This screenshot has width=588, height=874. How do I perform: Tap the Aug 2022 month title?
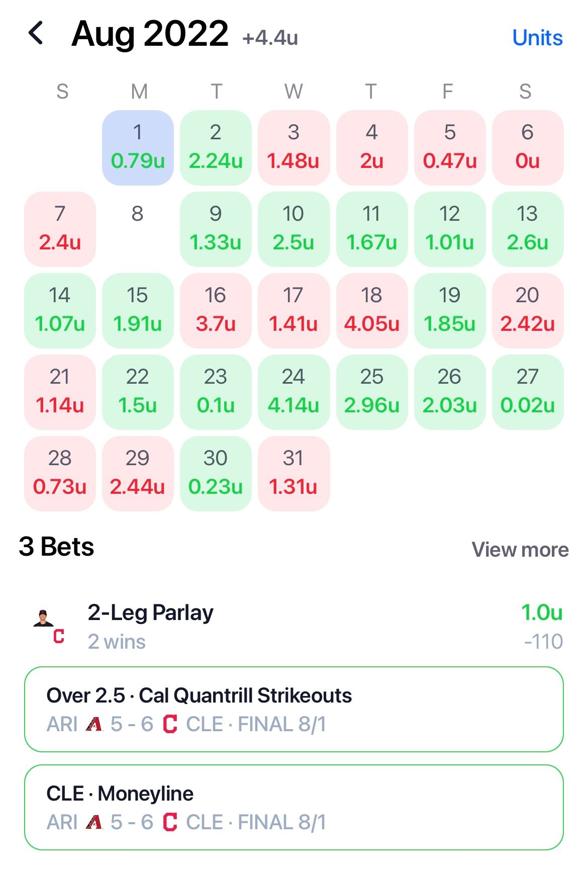[150, 34]
